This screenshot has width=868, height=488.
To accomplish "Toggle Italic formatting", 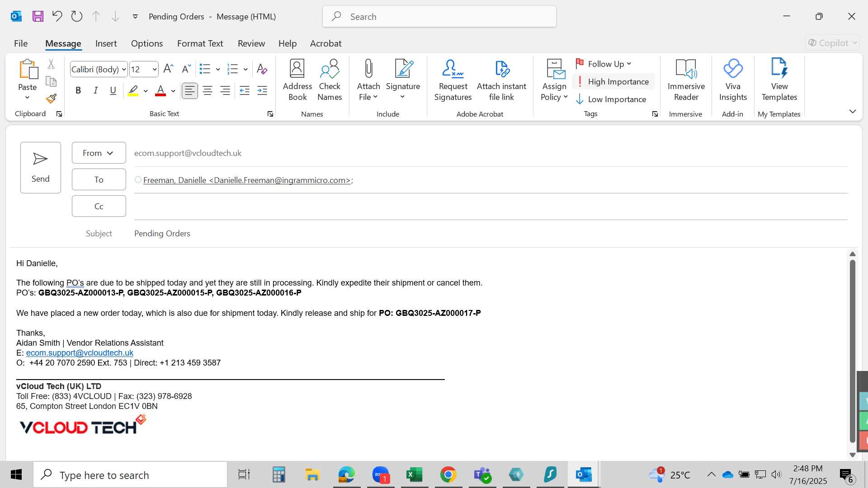I will pyautogui.click(x=95, y=91).
